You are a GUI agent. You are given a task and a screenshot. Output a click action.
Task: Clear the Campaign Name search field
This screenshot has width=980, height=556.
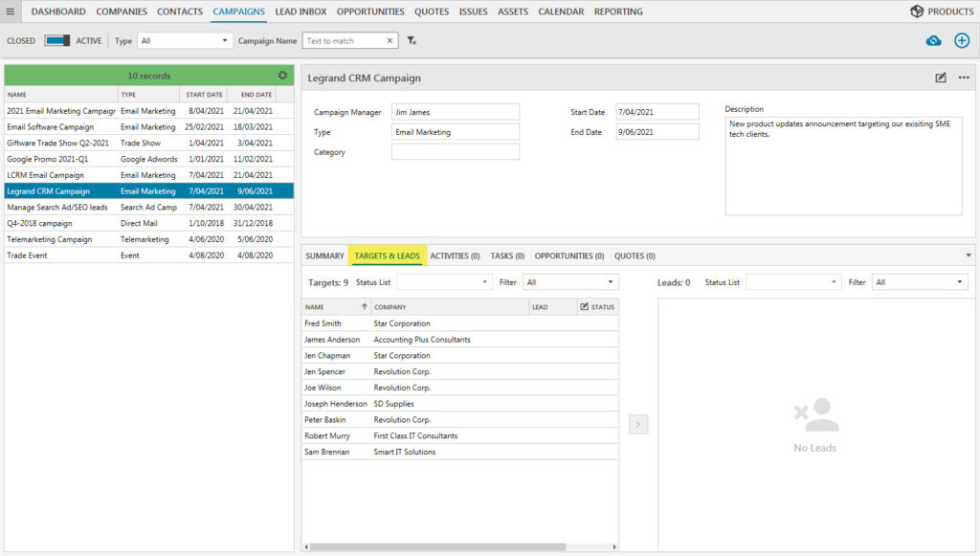[x=390, y=41]
